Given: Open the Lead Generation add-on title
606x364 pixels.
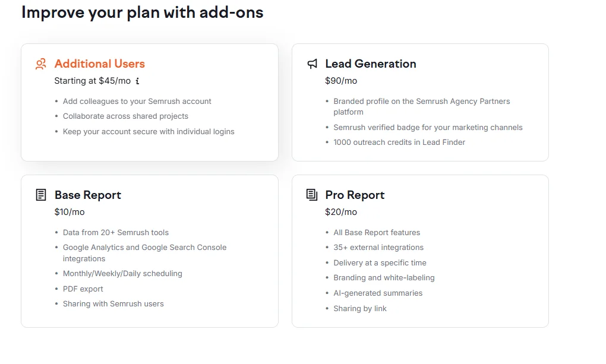Looking at the screenshot, I should [370, 64].
